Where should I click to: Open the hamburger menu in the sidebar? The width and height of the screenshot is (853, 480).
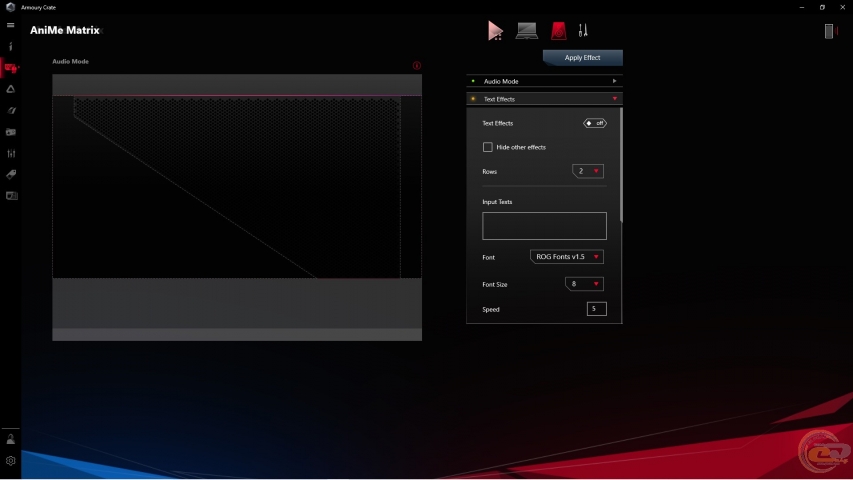[x=10, y=25]
